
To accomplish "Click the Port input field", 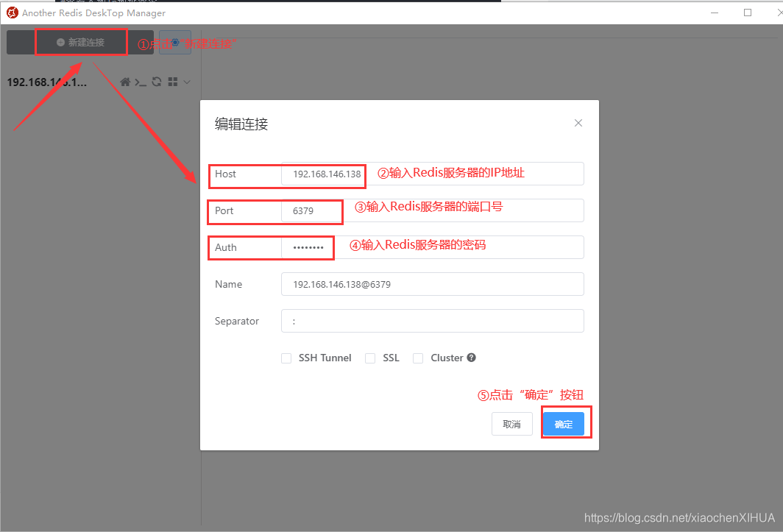I will coord(433,210).
